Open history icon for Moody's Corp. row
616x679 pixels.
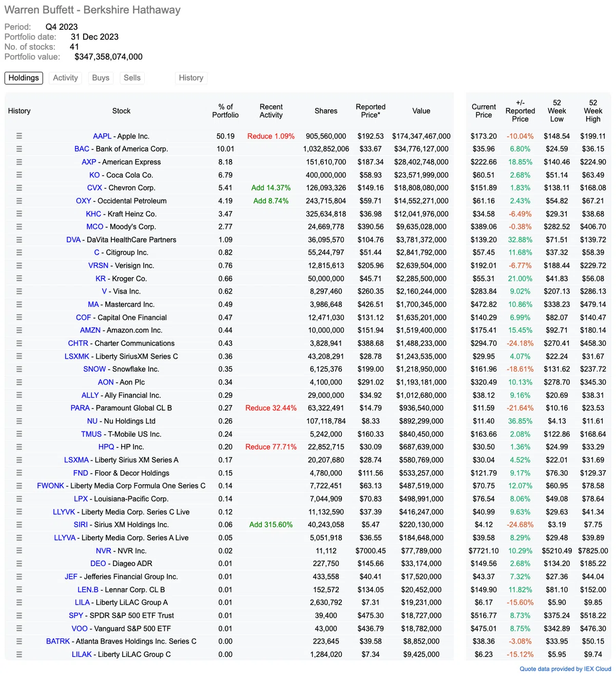(19, 226)
